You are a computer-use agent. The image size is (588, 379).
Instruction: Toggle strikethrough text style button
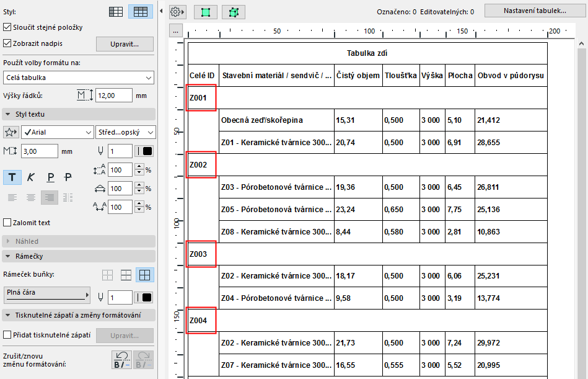point(68,177)
